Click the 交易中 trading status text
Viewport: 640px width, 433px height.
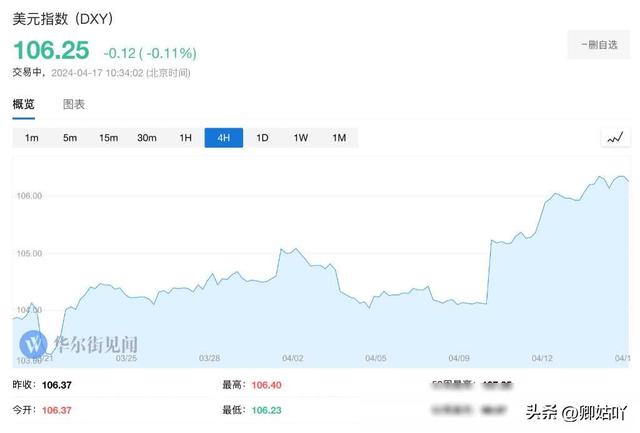click(x=27, y=72)
